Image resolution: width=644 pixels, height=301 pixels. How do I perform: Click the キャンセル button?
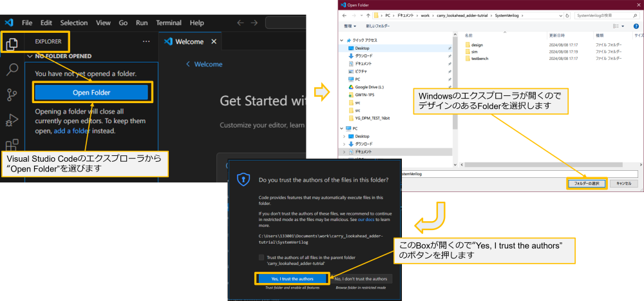pos(623,184)
